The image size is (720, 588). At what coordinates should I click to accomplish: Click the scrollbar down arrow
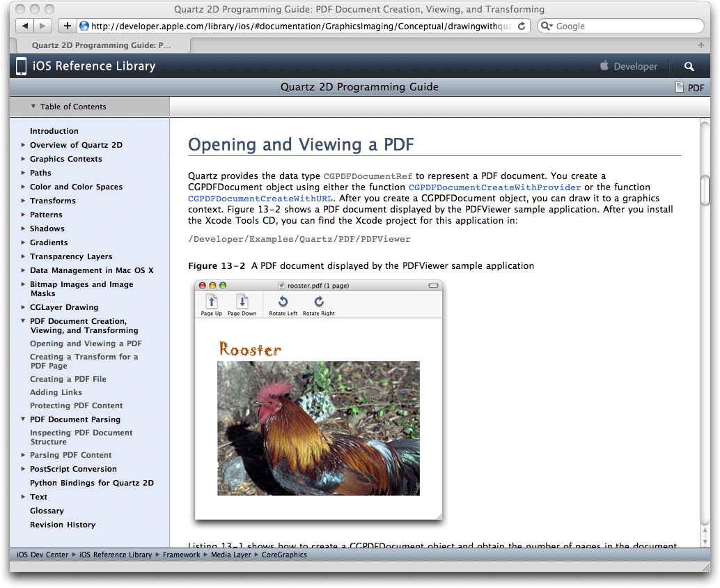pos(705,541)
